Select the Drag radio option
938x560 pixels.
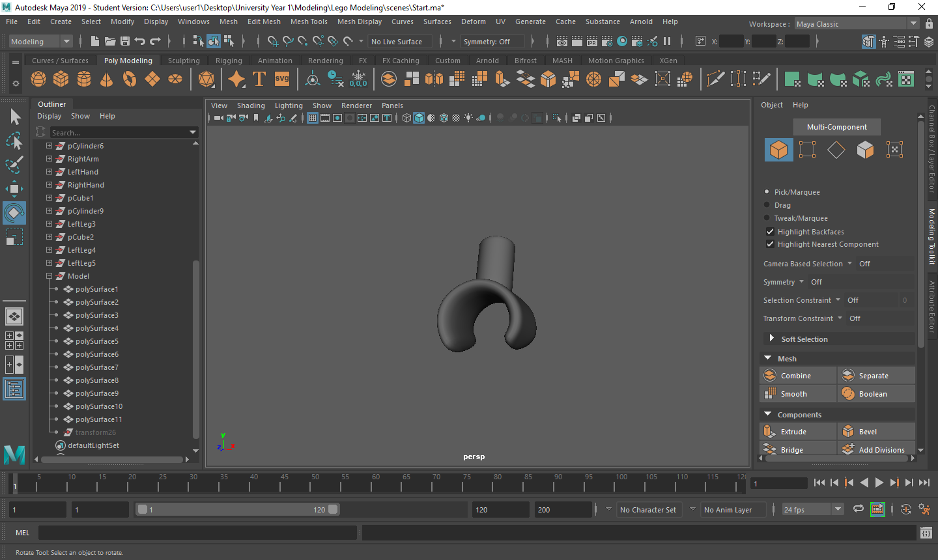[x=767, y=205]
